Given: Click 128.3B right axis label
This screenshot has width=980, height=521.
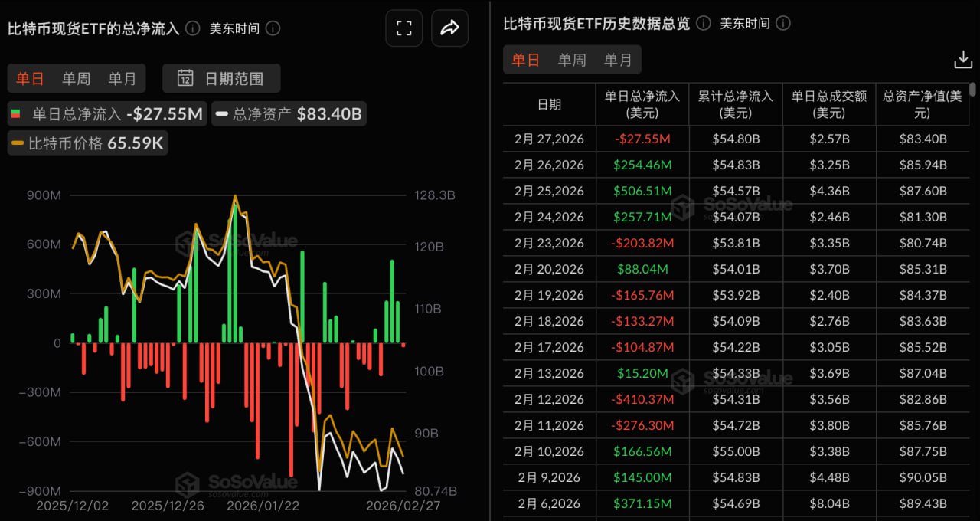Looking at the screenshot, I should tap(434, 195).
